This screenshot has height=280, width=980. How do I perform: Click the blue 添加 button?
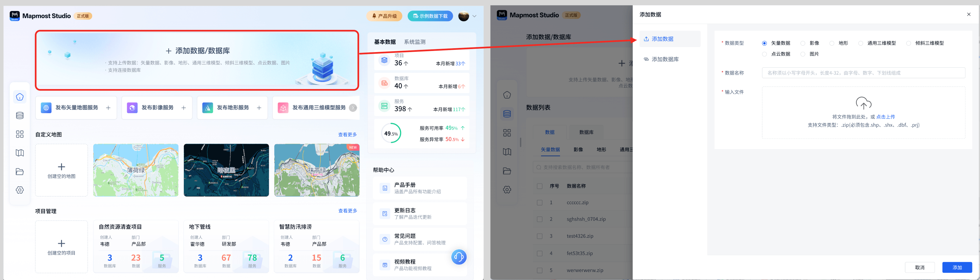(957, 267)
